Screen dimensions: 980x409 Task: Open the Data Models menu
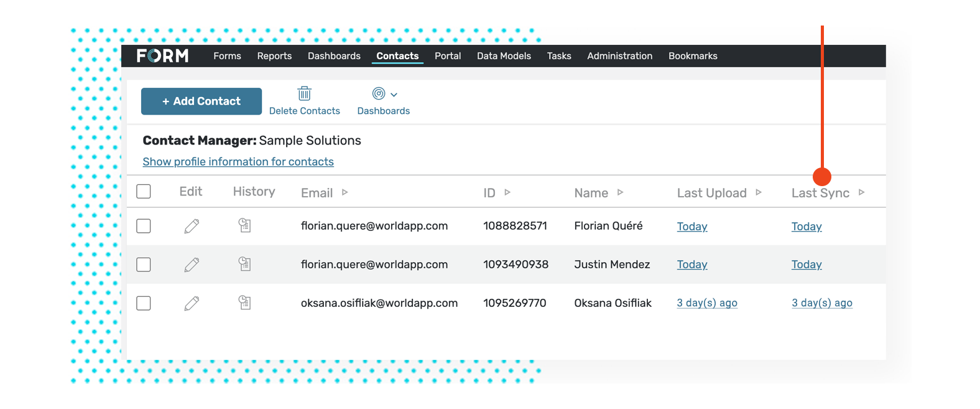click(x=504, y=56)
